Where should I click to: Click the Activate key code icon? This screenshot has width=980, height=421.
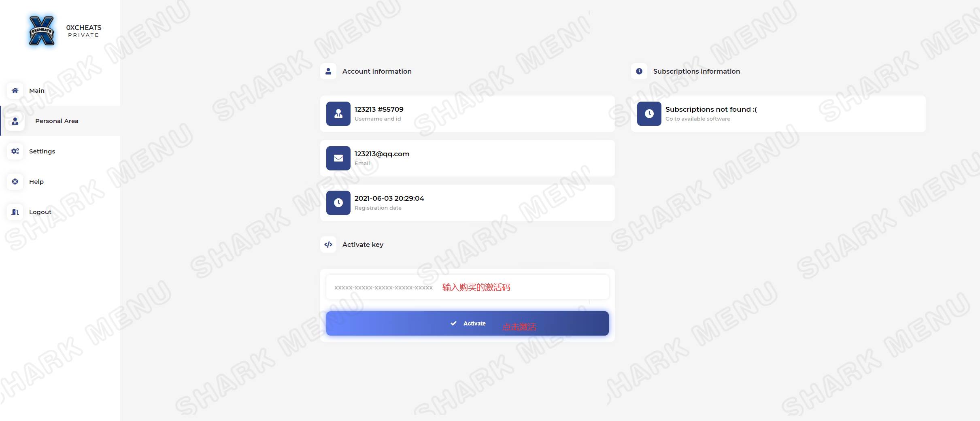[x=328, y=245]
